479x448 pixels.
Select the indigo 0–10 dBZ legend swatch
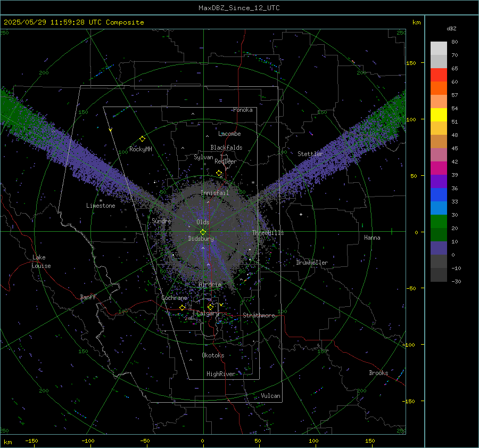point(439,248)
